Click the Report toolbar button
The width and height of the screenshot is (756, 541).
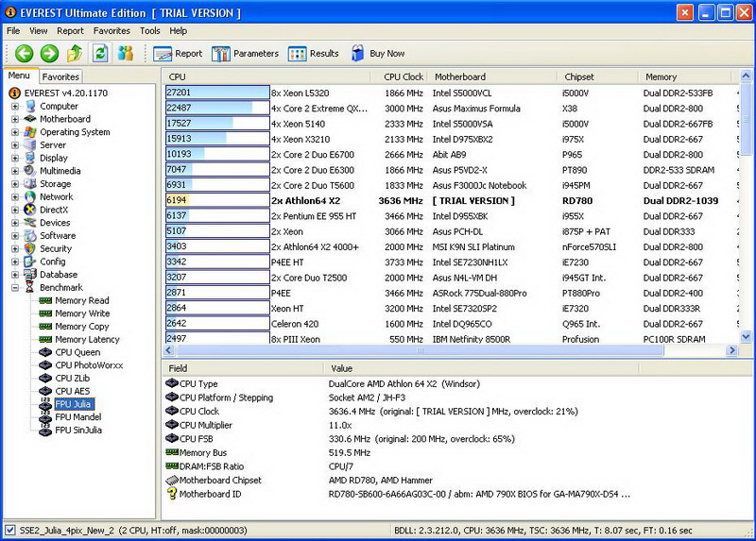[178, 54]
